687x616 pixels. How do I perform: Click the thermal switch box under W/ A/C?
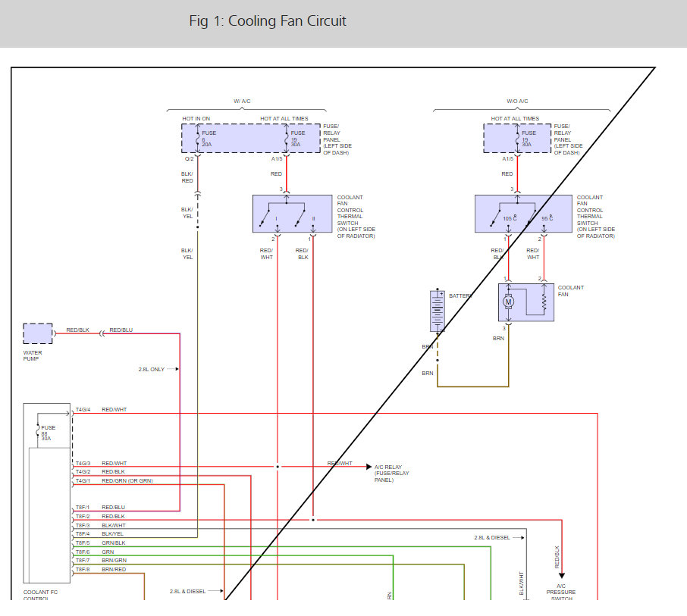coord(292,214)
